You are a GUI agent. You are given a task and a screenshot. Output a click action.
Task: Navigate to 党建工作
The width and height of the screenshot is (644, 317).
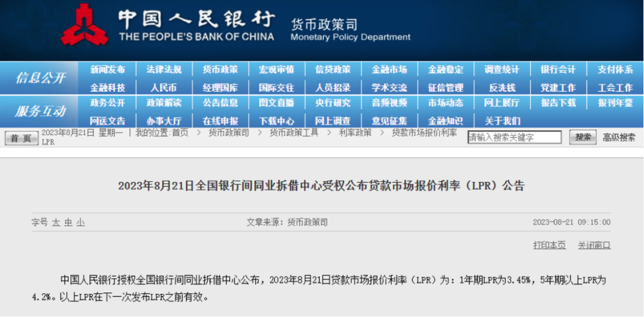pos(558,88)
